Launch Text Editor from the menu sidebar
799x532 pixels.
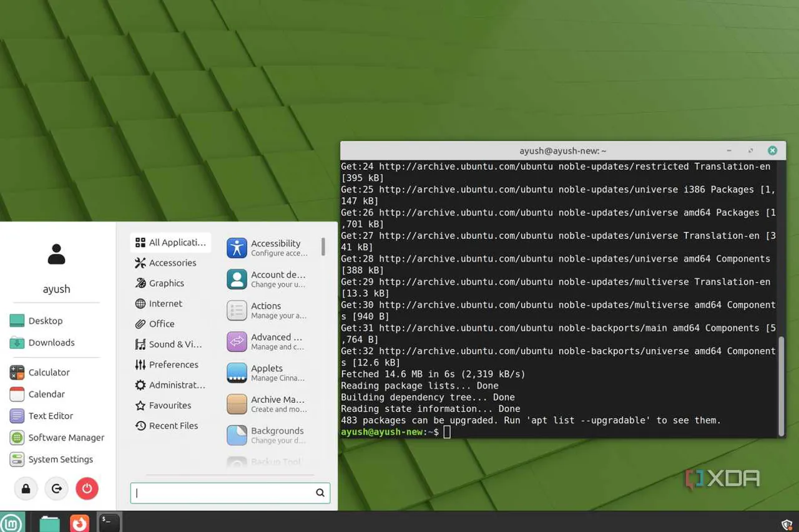[x=42, y=416]
